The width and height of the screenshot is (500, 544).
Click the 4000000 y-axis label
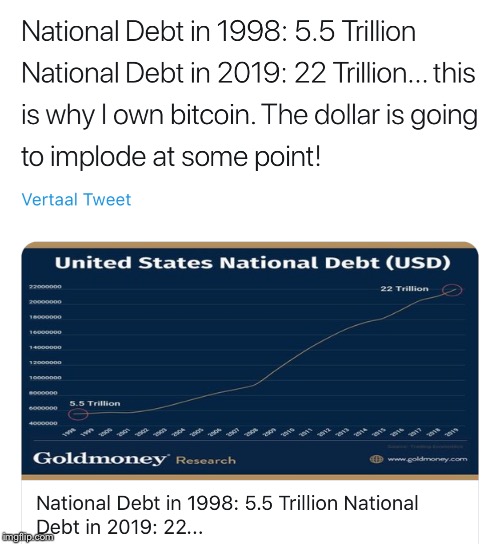[43, 424]
